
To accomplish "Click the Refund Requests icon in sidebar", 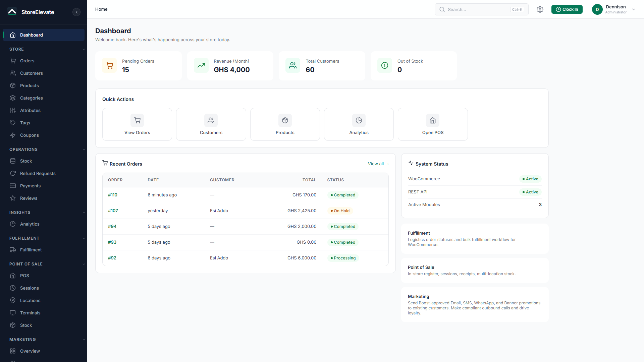I will [x=13, y=173].
